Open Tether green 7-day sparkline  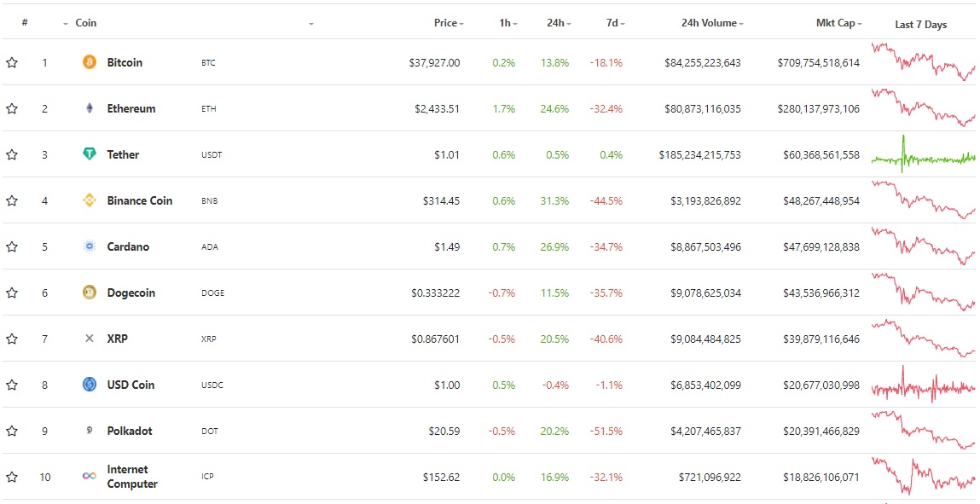[923, 154]
